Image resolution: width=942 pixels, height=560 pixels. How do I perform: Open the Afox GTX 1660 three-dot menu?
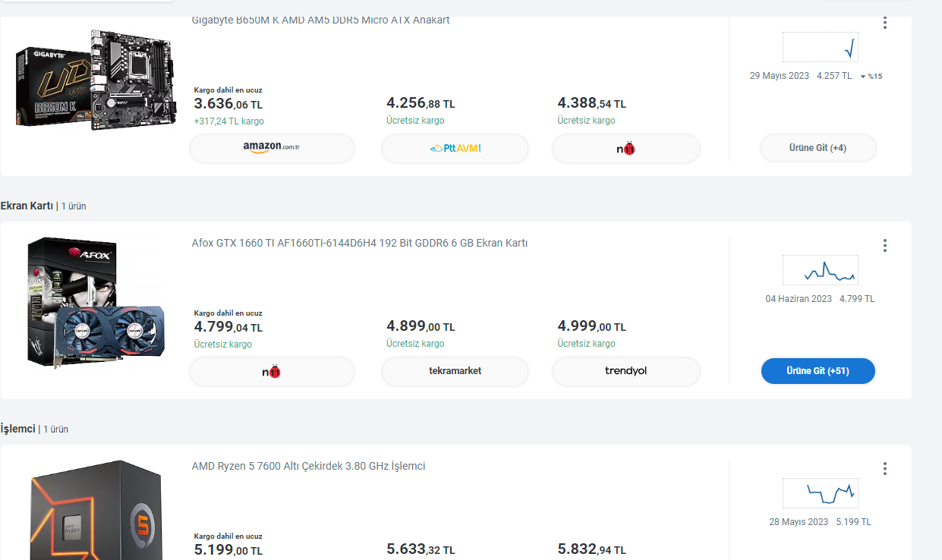[885, 246]
